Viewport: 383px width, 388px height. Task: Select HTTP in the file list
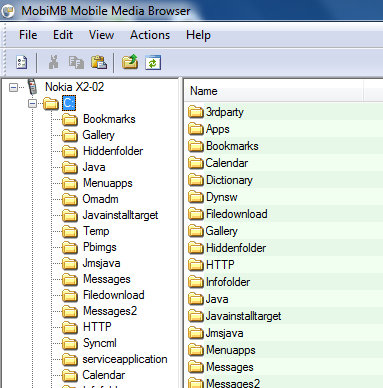tap(220, 265)
